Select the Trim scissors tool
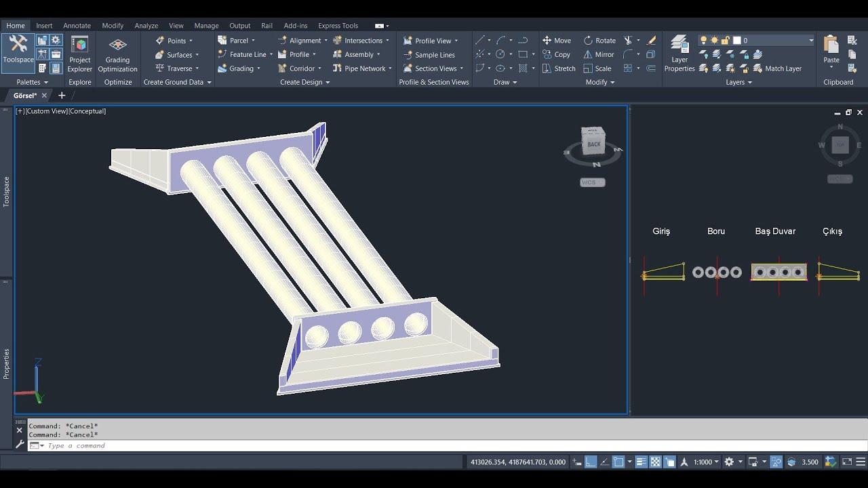Viewport: 868px width, 488px height. [628, 41]
